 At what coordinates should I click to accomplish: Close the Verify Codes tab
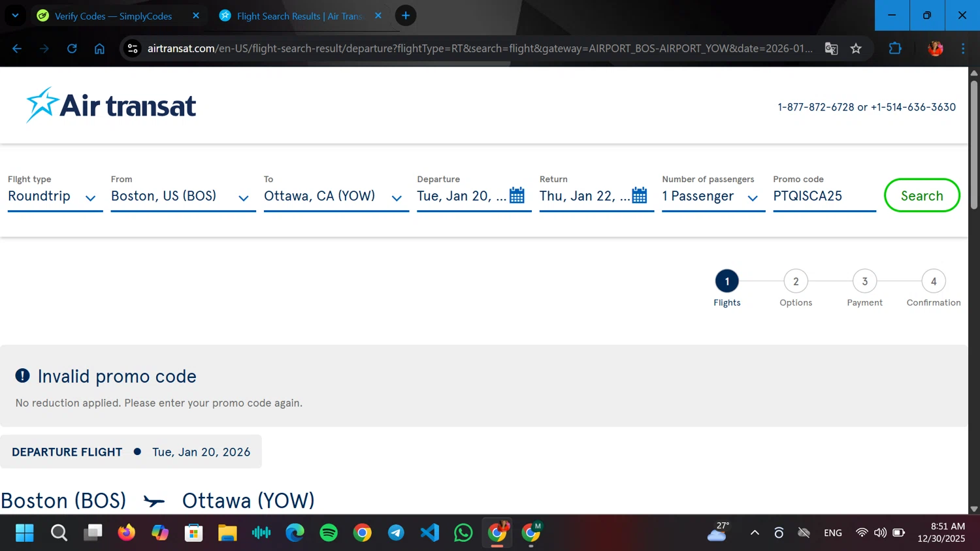pos(196,16)
